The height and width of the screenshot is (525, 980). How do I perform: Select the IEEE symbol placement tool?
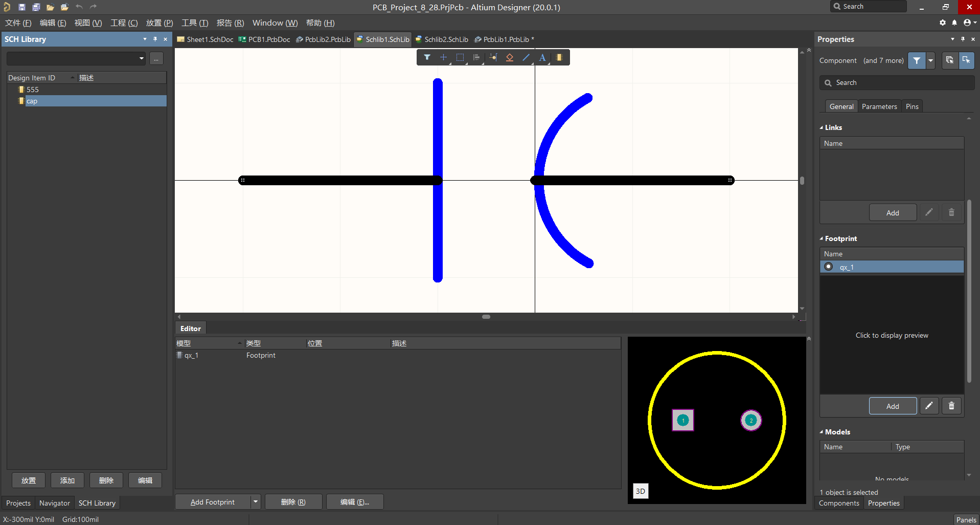(510, 57)
